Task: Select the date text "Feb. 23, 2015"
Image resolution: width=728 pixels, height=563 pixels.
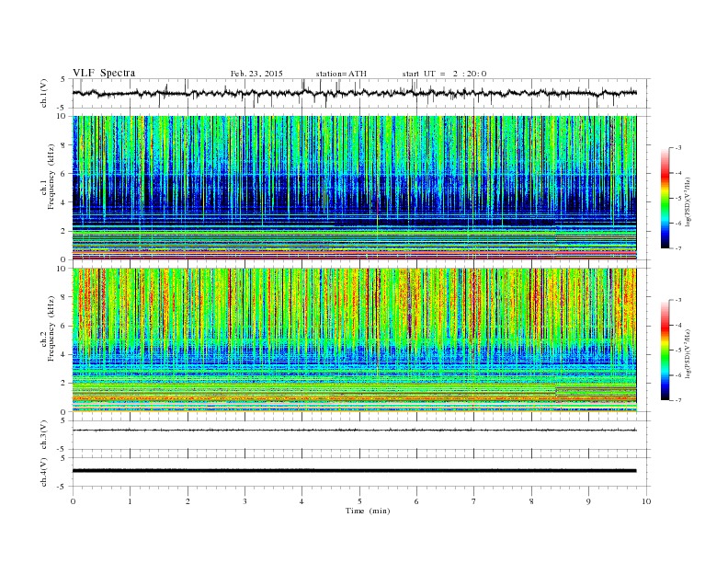Action: point(256,74)
